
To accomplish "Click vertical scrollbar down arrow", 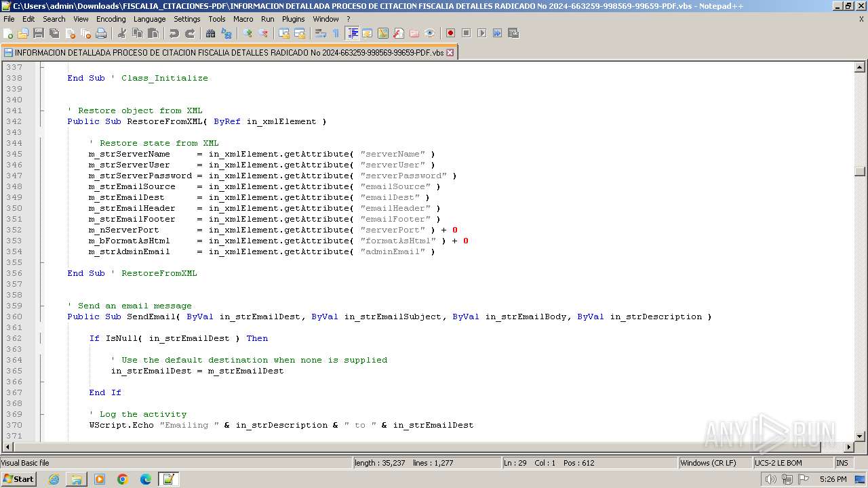I will click(x=860, y=436).
